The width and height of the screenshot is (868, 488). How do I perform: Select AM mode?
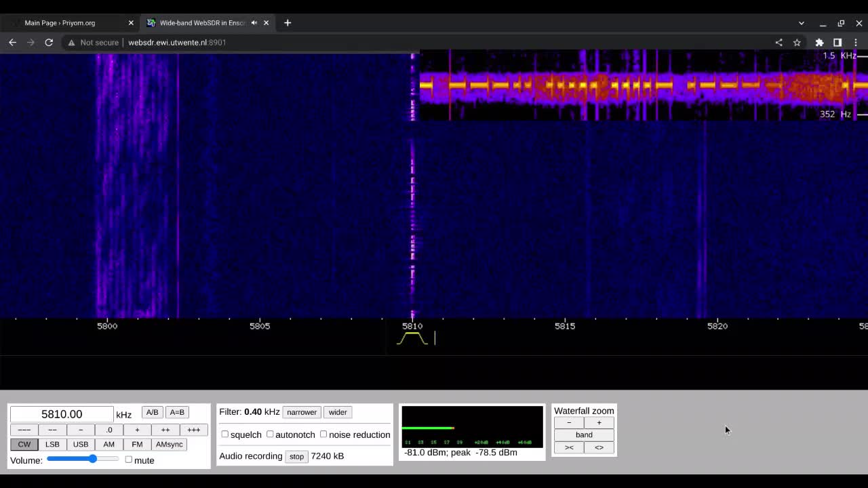click(108, 445)
